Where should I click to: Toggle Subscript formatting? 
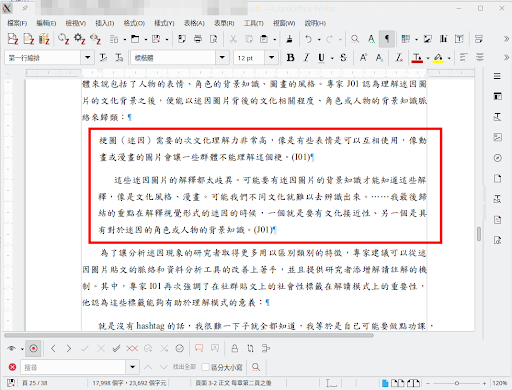379,58
